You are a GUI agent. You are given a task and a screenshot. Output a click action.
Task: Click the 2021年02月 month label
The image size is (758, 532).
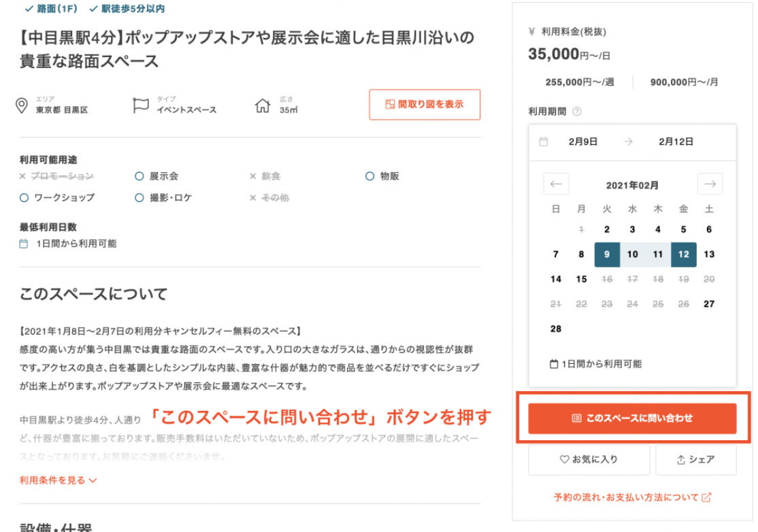pyautogui.click(x=632, y=186)
